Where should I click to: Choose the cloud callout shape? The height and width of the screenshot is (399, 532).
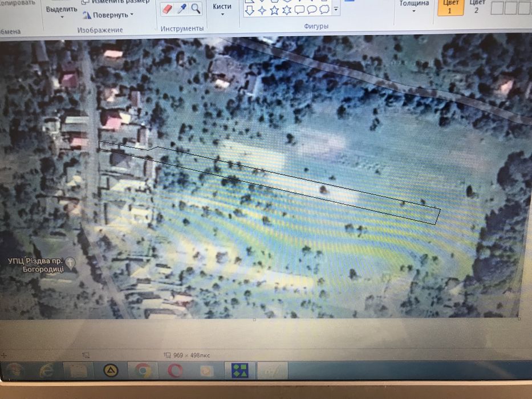click(x=324, y=10)
